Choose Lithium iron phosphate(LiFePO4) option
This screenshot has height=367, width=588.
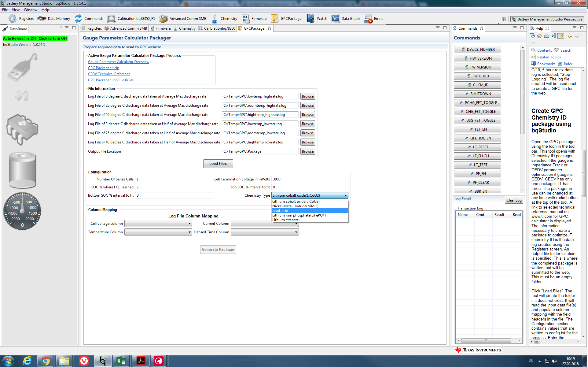310,215
